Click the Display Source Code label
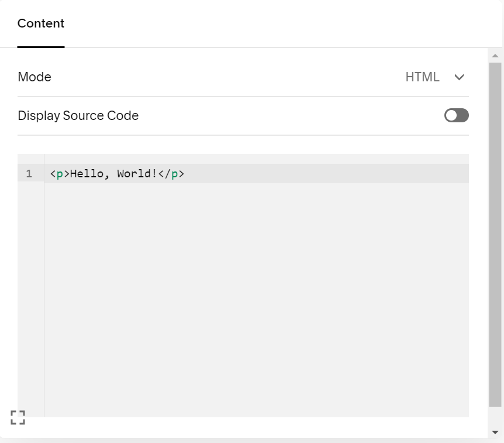 pyautogui.click(x=78, y=116)
